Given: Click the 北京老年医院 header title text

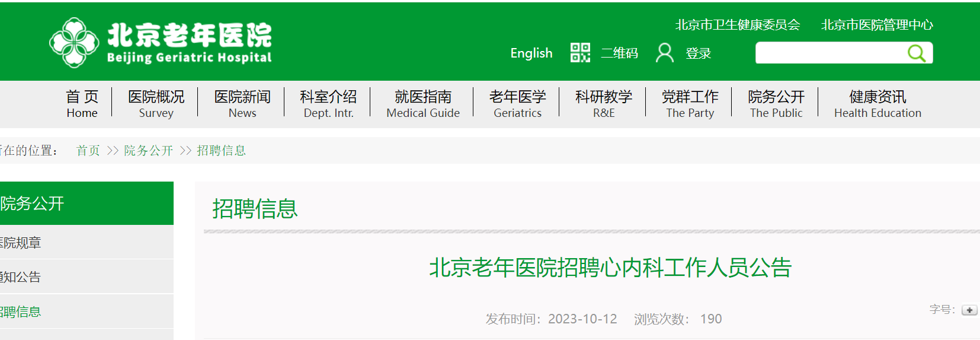Looking at the screenshot, I should point(190,35).
